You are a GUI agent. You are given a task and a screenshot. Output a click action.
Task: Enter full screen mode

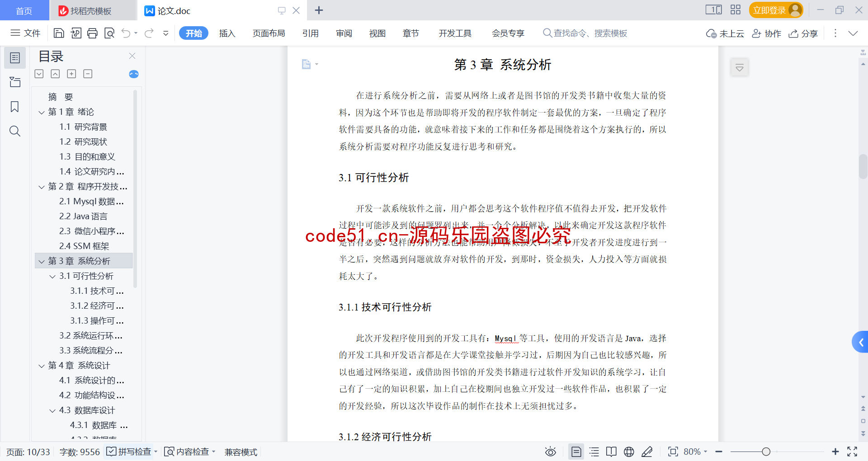(852, 452)
